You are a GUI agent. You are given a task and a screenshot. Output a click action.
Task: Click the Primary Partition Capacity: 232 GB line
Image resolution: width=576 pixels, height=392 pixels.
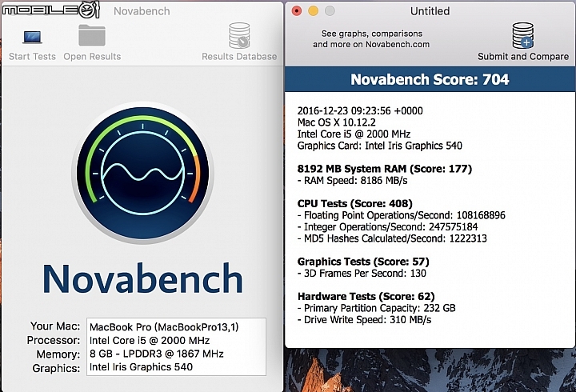[x=377, y=308]
